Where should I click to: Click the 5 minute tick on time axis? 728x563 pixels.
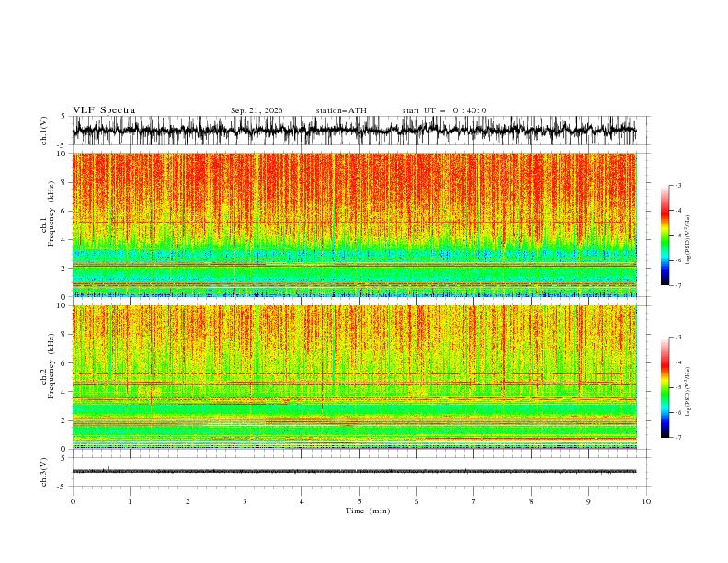coord(359,501)
